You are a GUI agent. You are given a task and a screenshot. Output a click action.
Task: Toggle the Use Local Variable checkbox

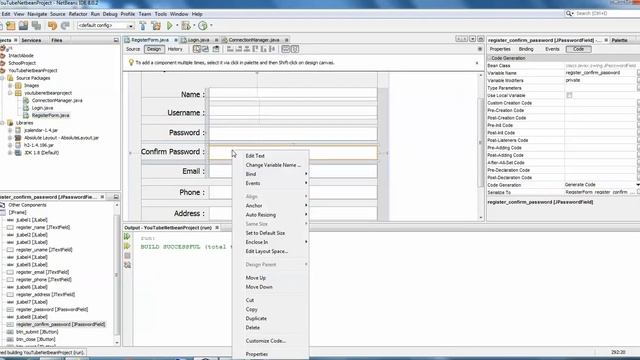tap(569, 95)
